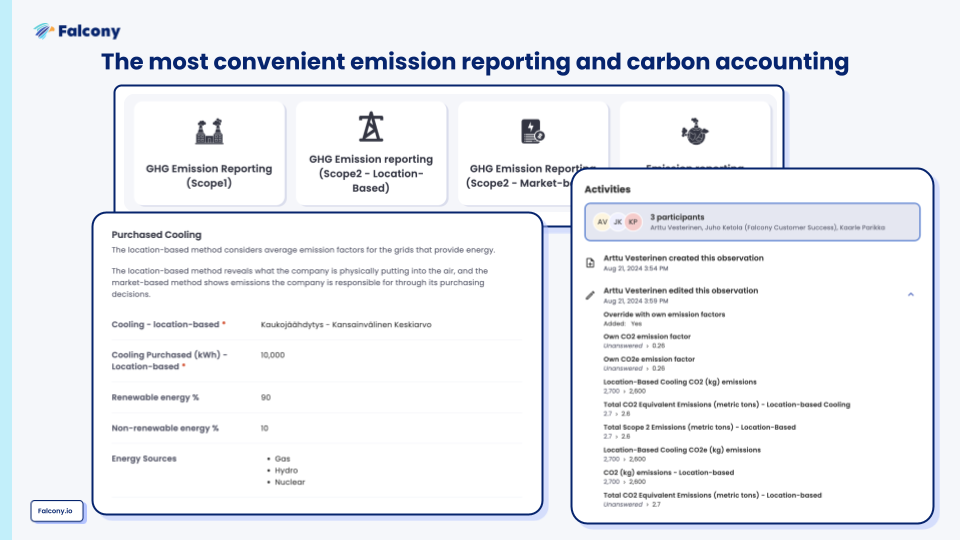Click 'CO2 (kg) emissions - Location-based' entry
This screenshot has height=540, width=960.
(x=669, y=472)
